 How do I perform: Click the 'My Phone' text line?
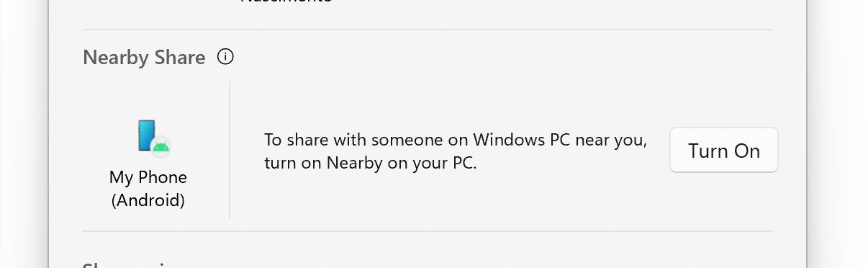coord(148,177)
